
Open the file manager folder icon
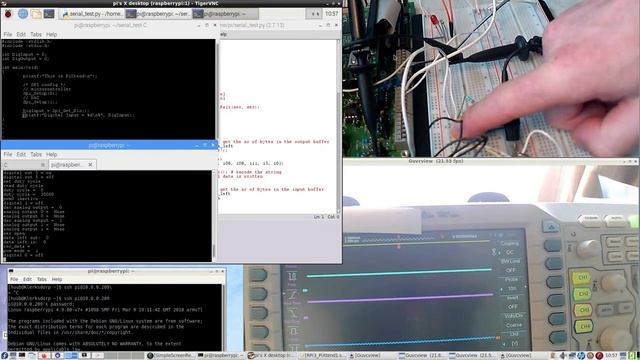[x=36, y=14]
